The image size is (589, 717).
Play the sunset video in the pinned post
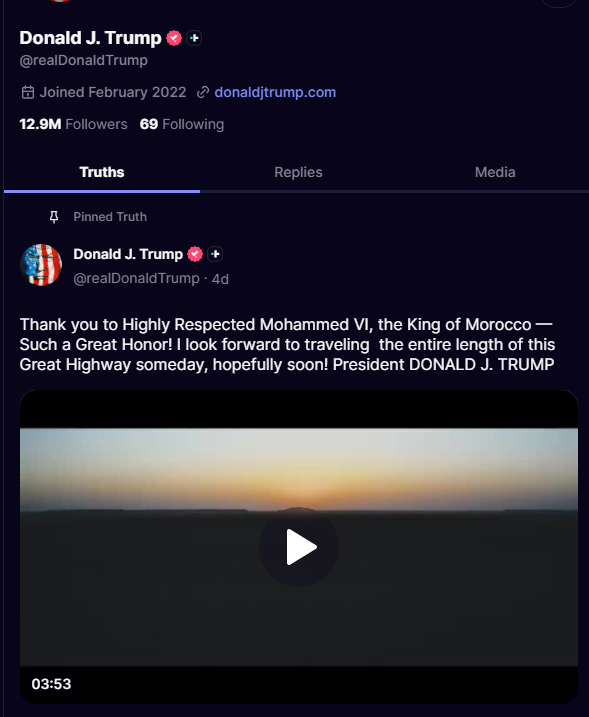[299, 547]
